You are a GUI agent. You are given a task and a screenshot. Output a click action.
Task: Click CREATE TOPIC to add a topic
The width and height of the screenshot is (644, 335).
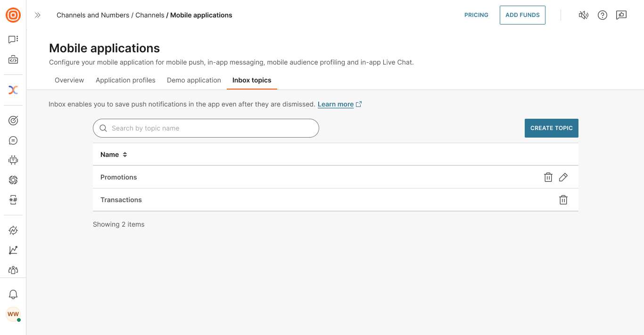(x=551, y=128)
